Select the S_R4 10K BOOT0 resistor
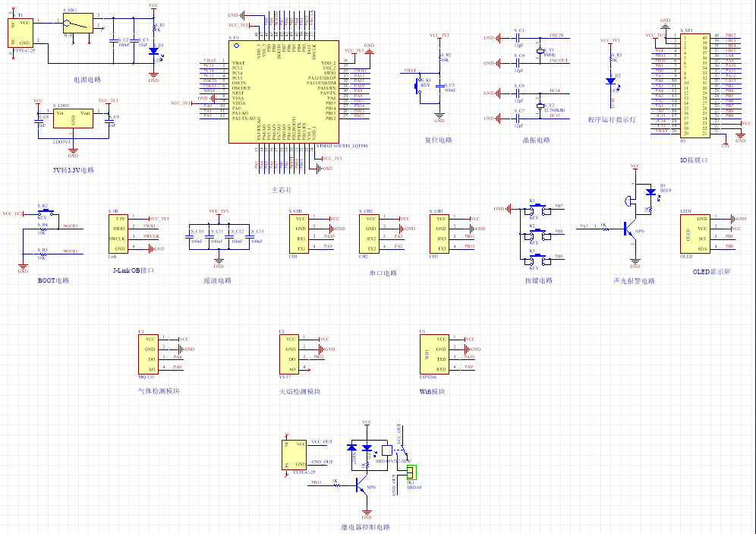Screen dimensions: 756x534 pos(43,229)
